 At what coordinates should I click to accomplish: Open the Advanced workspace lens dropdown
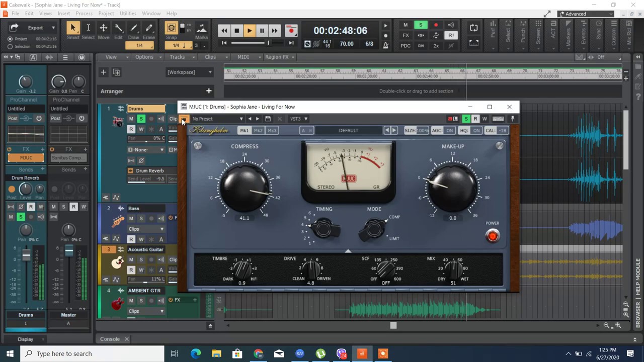tap(586, 14)
